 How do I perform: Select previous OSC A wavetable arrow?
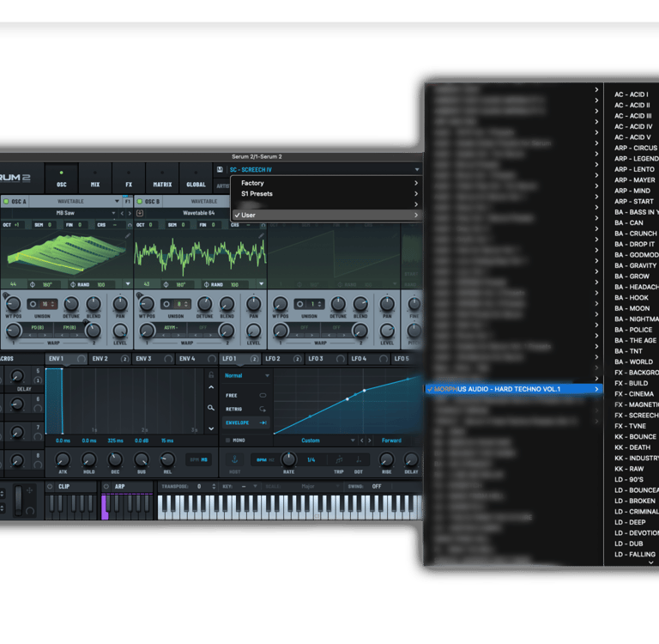[x=123, y=213]
